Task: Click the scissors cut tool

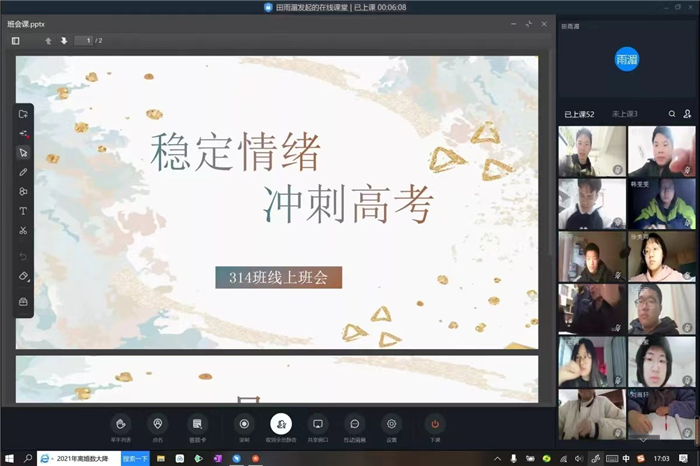Action: click(23, 231)
